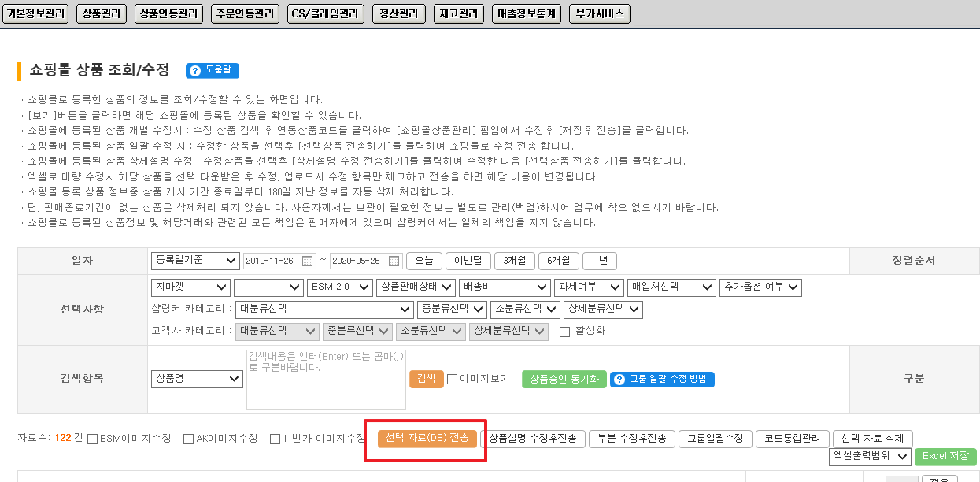Click the orange 검색 button
This screenshot has width=980, height=482.
(426, 379)
